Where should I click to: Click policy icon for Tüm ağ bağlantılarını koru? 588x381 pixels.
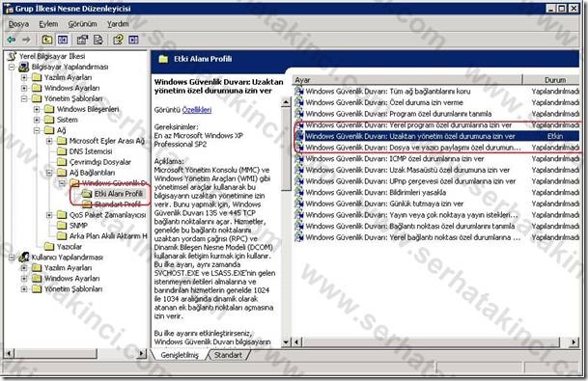coord(299,91)
